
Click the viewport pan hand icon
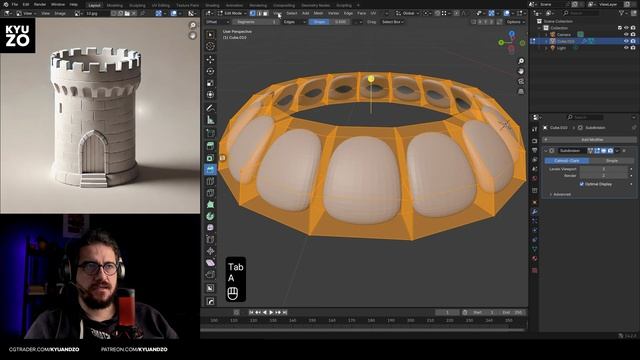point(521,71)
